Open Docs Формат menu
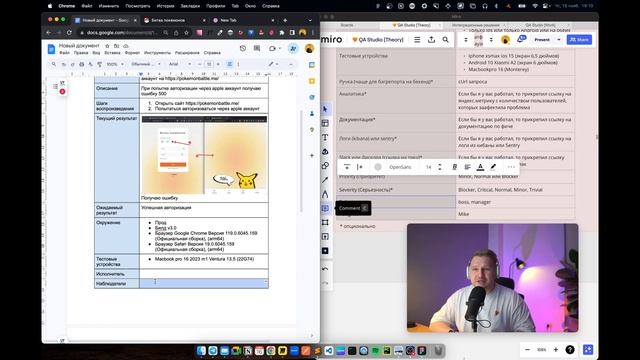The width and height of the screenshot is (640, 360). (x=132, y=53)
